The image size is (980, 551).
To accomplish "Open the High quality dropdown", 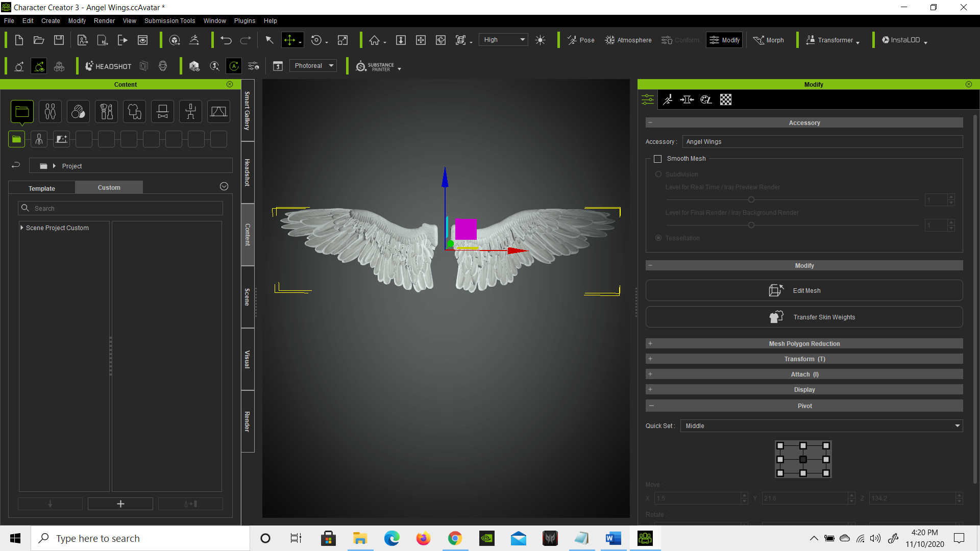I will 503,40.
